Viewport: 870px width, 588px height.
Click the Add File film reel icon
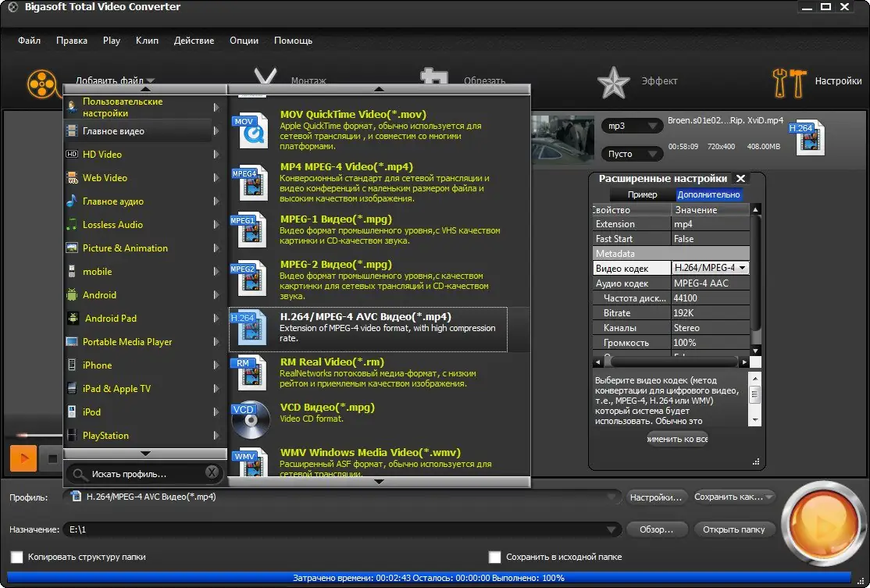tap(42, 82)
